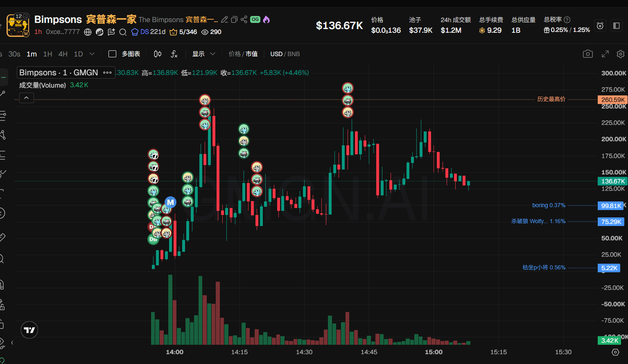Screen dimensions: 628x364
Task: Click the blue 99.81K price tag
Action: pyautogui.click(x=611, y=206)
